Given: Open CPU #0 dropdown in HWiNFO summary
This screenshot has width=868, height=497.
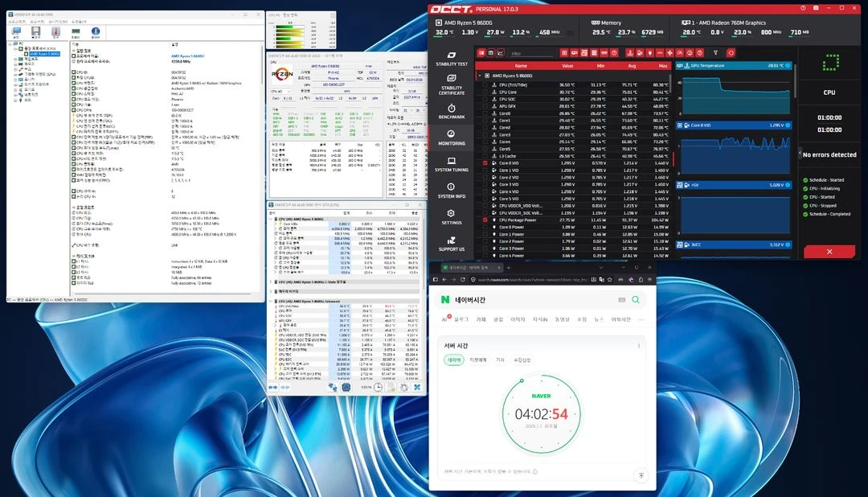Looking at the screenshot, I should [x=280, y=92].
